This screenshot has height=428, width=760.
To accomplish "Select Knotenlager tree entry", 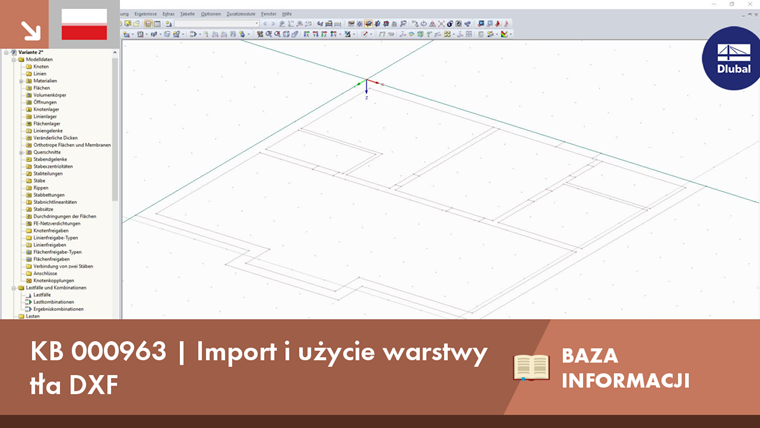I will (46, 110).
